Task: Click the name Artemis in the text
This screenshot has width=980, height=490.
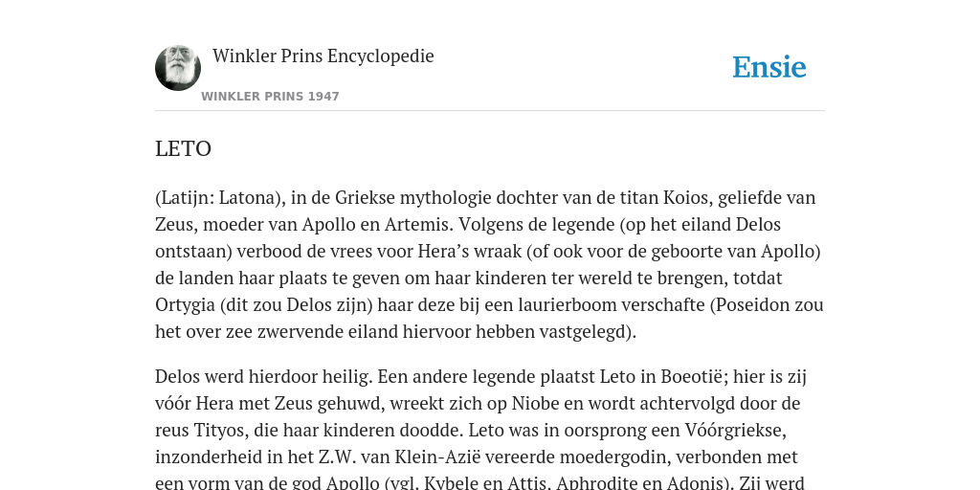Action: [x=417, y=224]
